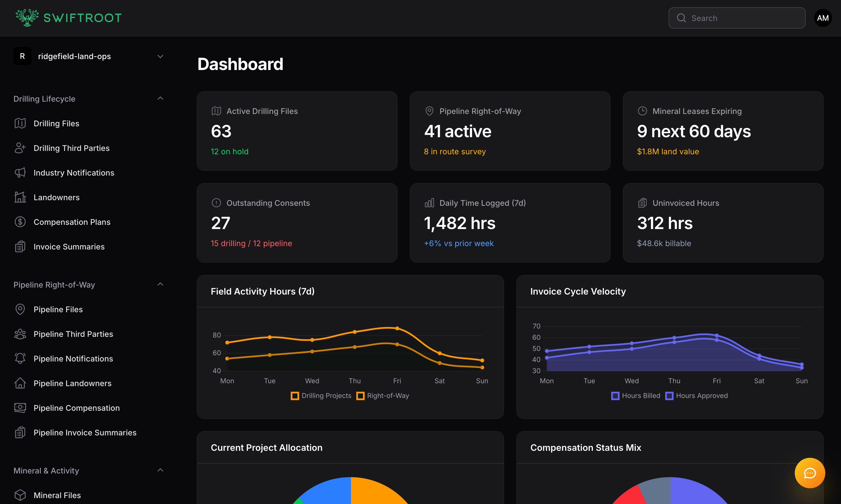841x504 pixels.
Task: Select the Compensation Plans dollar icon
Action: click(x=20, y=222)
